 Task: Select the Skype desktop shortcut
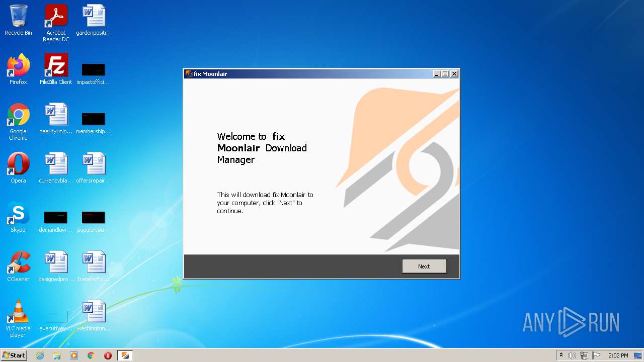[x=18, y=217]
